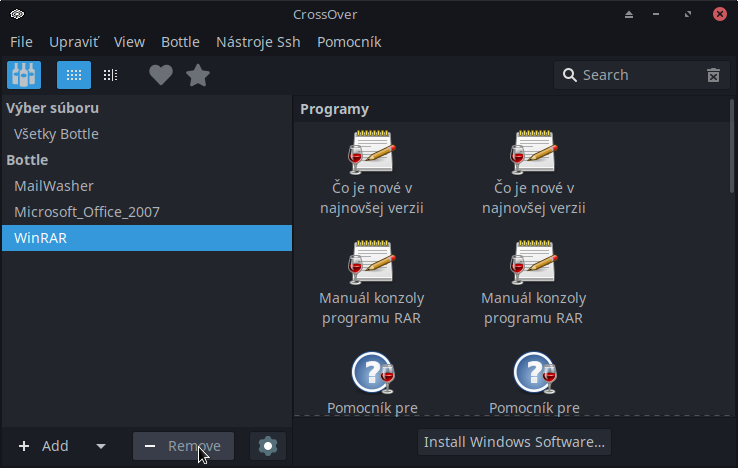Expand the Add dropdown arrow
This screenshot has width=738, height=468.
[x=101, y=446]
